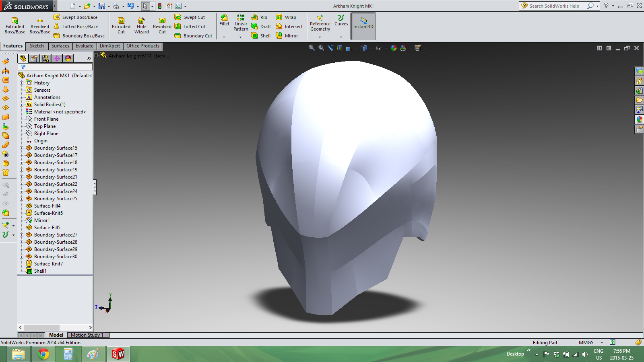This screenshot has height=362, width=644.
Task: Expand hidden FeatureManager tabs chevron
Action: (89, 58)
